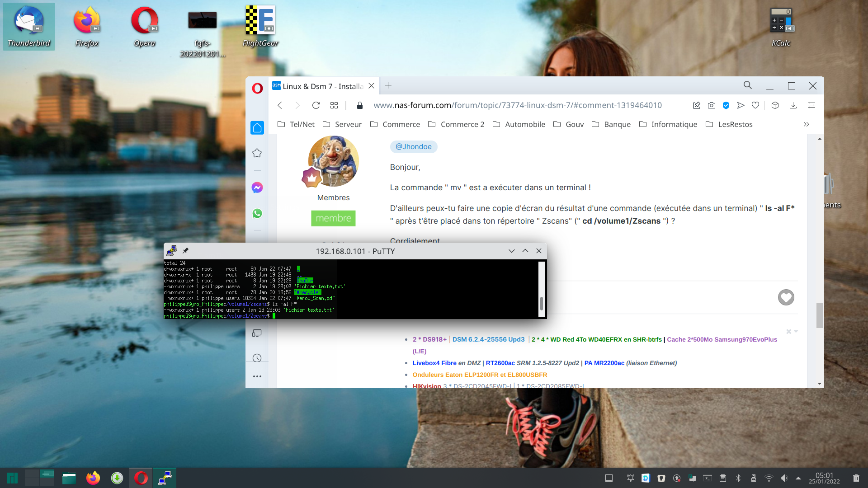Open the Speed Dial grid icon

pos(334,105)
